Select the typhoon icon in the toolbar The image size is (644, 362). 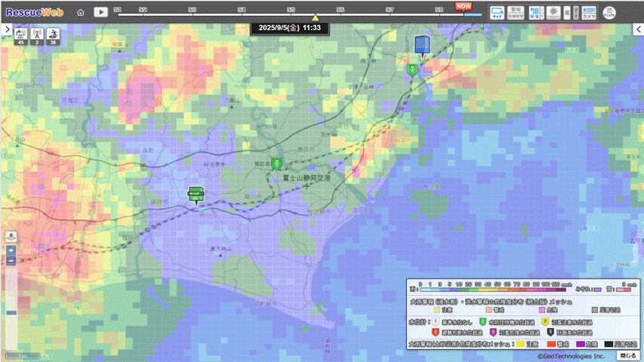[553, 12]
